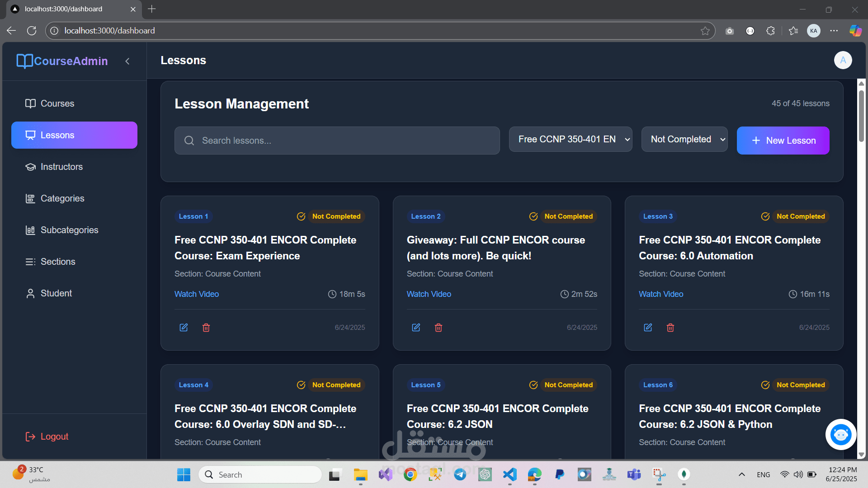Click the CourseAdmin book logo
The image size is (868, 488).
coord(24,61)
